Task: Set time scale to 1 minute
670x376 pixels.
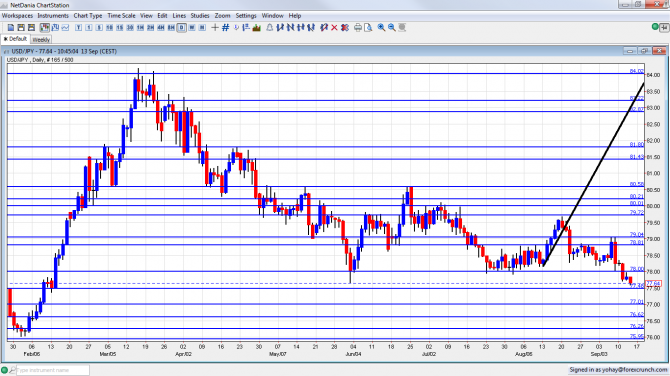Action: (x=89, y=27)
